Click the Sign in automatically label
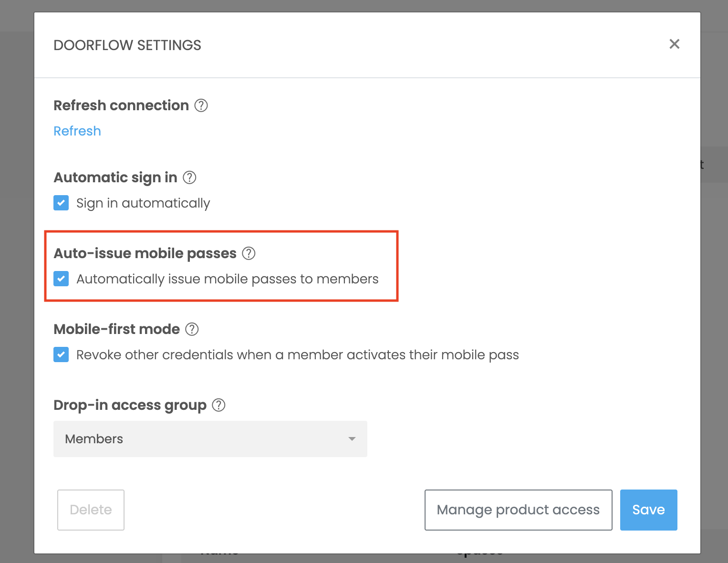 [x=143, y=203]
